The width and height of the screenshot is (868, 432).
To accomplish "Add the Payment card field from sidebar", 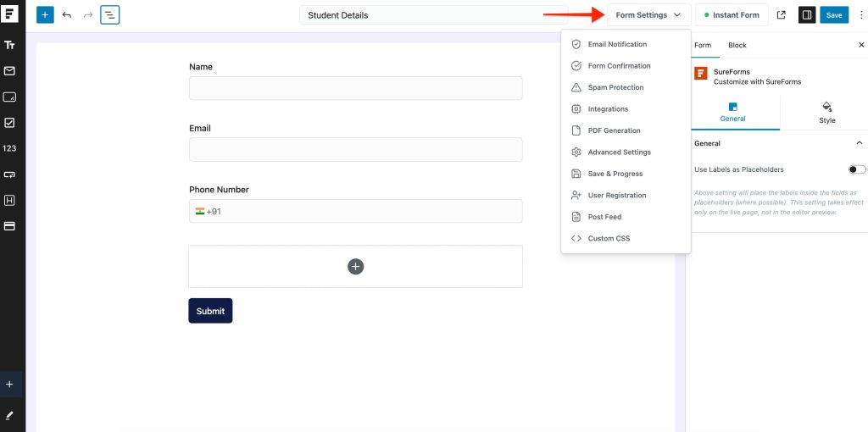I will tap(9, 226).
